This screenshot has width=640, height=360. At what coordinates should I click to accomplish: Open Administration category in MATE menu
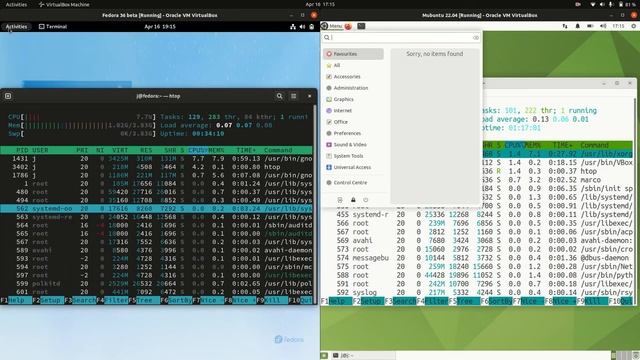[353, 88]
